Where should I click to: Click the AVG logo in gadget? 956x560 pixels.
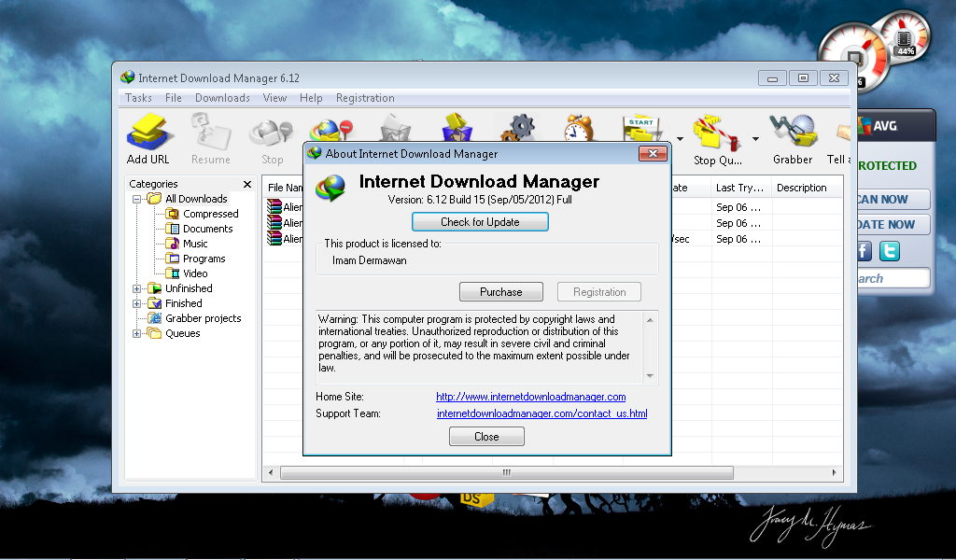coord(878,125)
